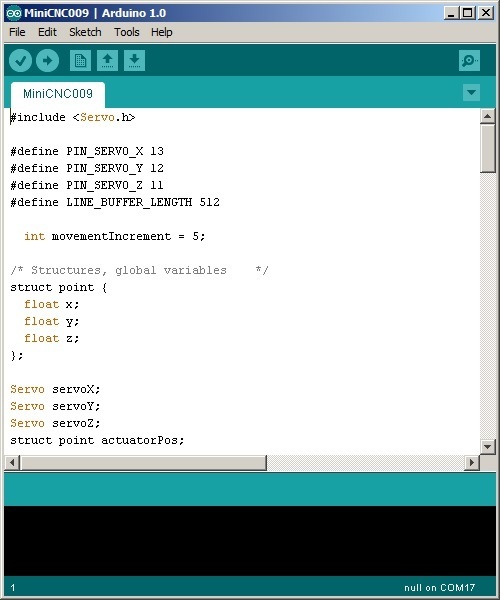
Task: Open the Help menu
Action: (x=161, y=32)
